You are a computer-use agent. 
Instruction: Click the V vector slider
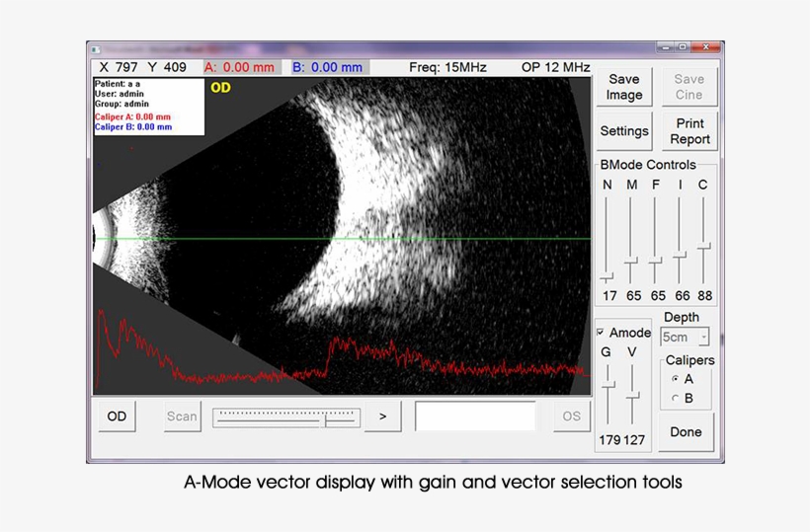[633, 397]
